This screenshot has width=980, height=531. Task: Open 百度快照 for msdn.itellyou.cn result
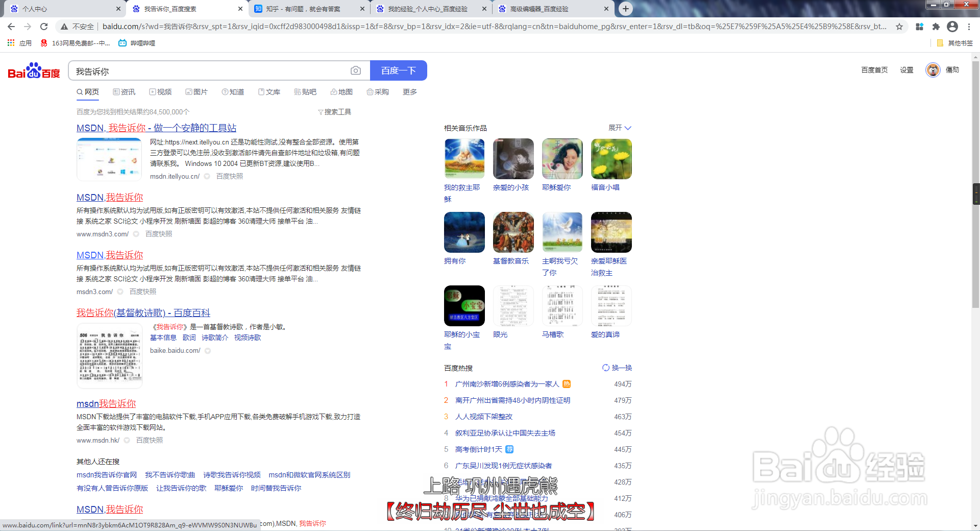click(229, 176)
